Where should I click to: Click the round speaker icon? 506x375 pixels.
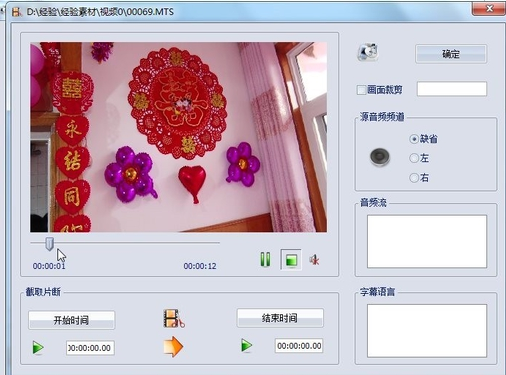click(380, 157)
